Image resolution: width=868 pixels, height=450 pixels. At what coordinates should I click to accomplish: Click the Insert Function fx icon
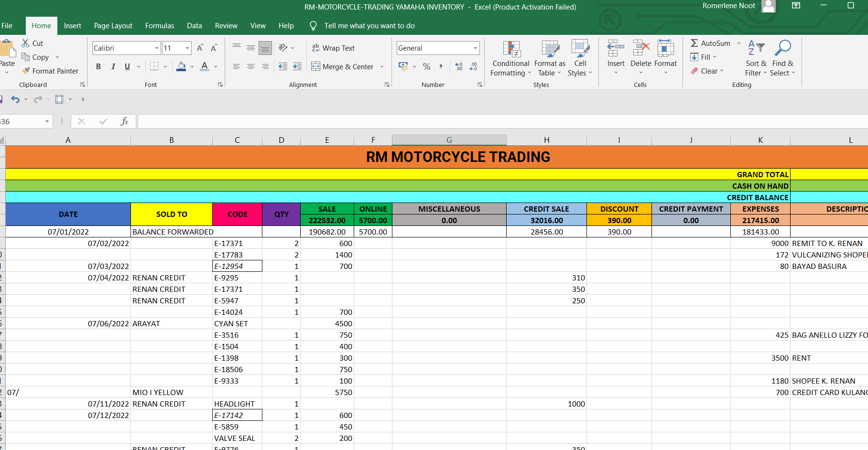tap(124, 121)
